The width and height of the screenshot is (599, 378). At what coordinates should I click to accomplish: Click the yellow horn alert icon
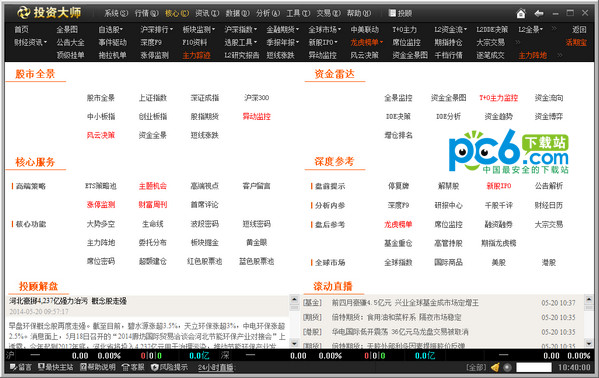(x=495, y=367)
